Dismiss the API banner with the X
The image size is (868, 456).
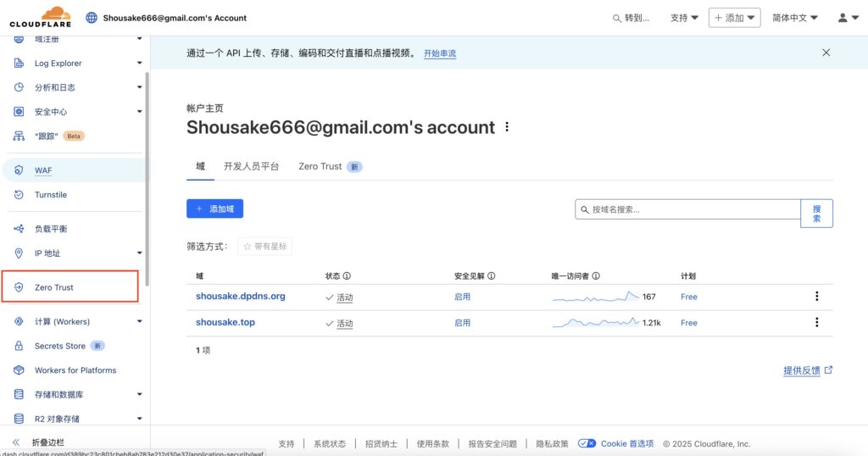click(826, 53)
